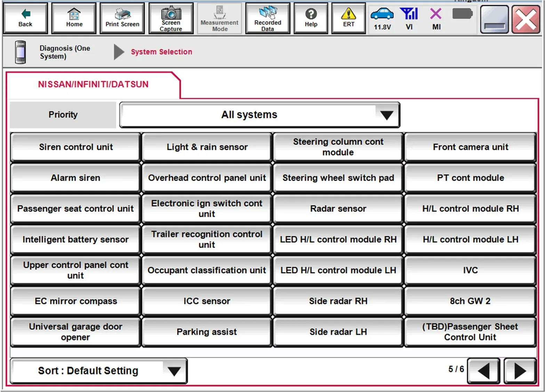
Task: Check the vehicle battery voltage 11.8V icon
Action: [x=382, y=18]
